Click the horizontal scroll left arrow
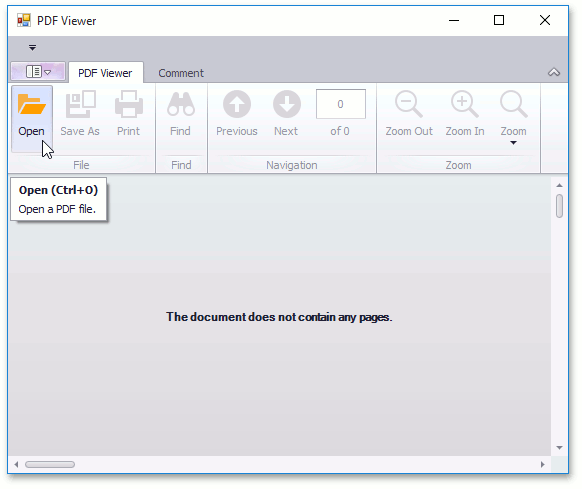 click(x=16, y=464)
